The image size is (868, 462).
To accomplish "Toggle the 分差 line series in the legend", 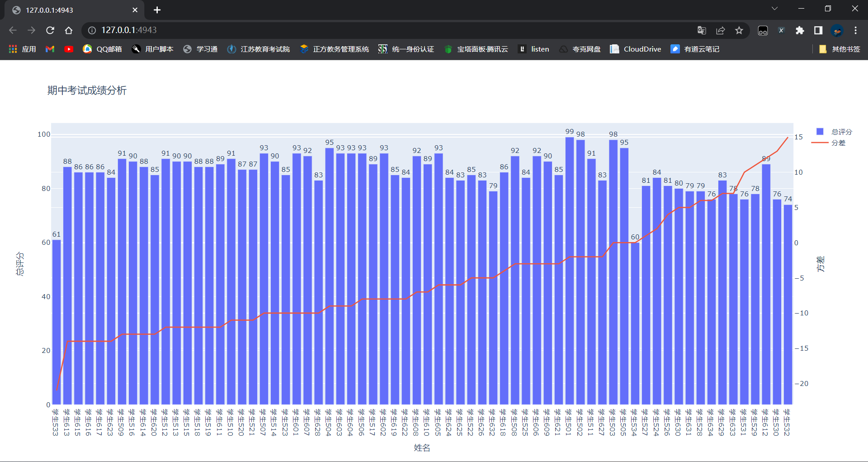I will coord(829,143).
